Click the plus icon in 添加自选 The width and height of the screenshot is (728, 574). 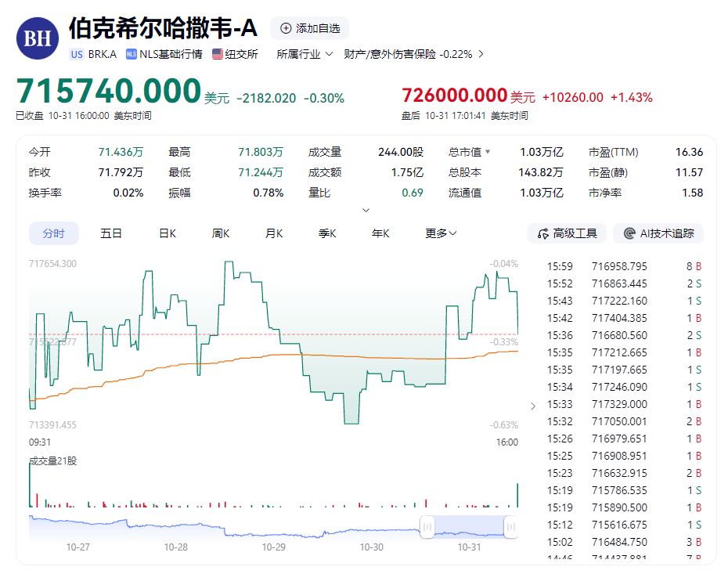click(x=286, y=28)
